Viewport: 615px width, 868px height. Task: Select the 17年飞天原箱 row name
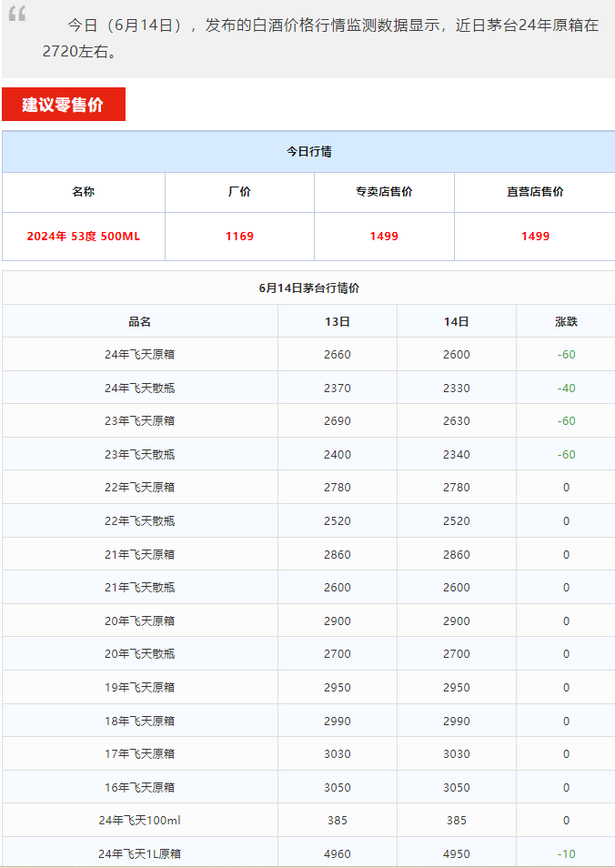(139, 754)
